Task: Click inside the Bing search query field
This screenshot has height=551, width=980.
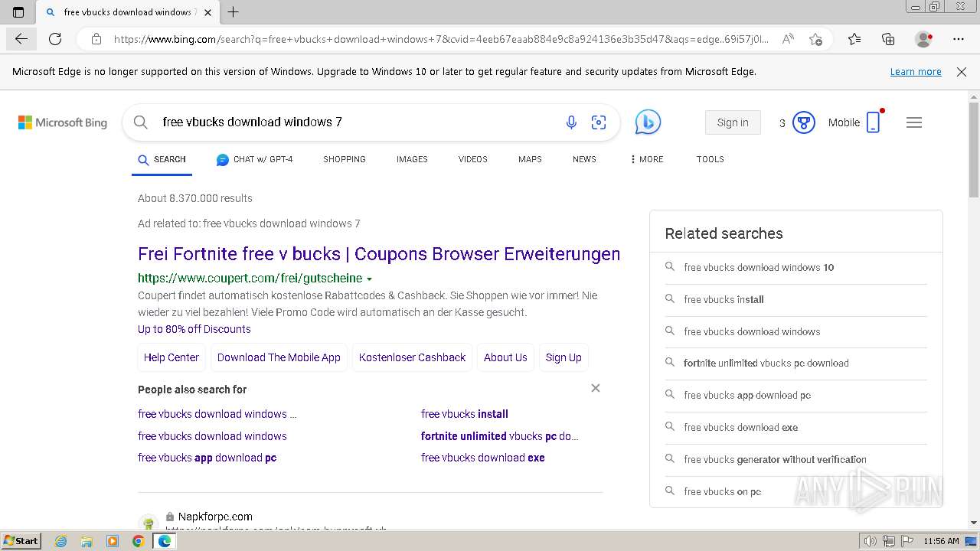Action: (x=356, y=122)
